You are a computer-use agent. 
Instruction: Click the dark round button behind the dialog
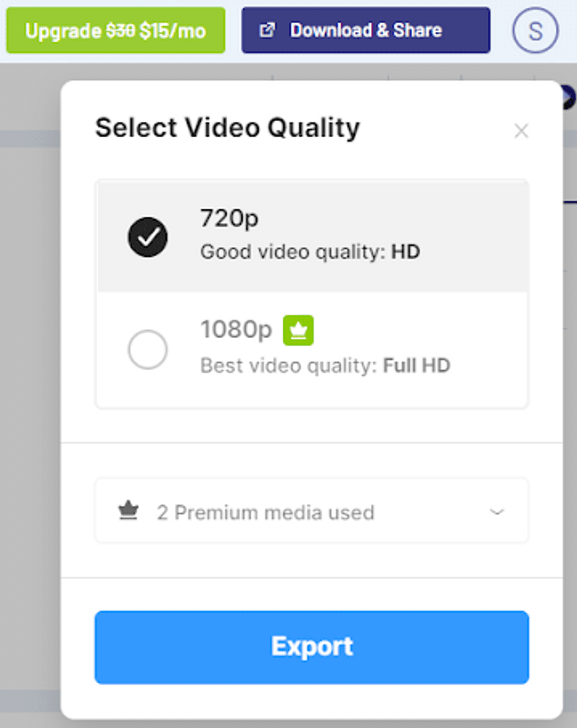569,98
